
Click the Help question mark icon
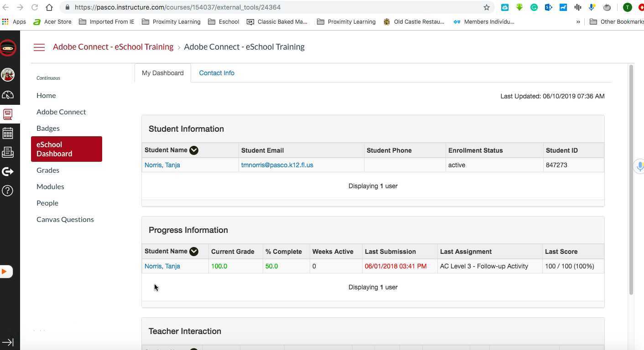(8, 190)
